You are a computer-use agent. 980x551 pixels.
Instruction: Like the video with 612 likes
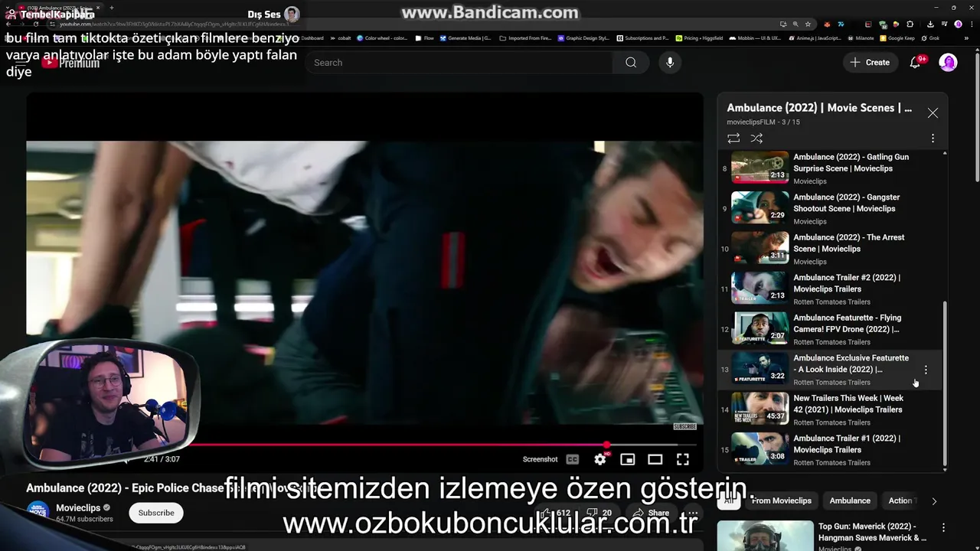tap(556, 513)
